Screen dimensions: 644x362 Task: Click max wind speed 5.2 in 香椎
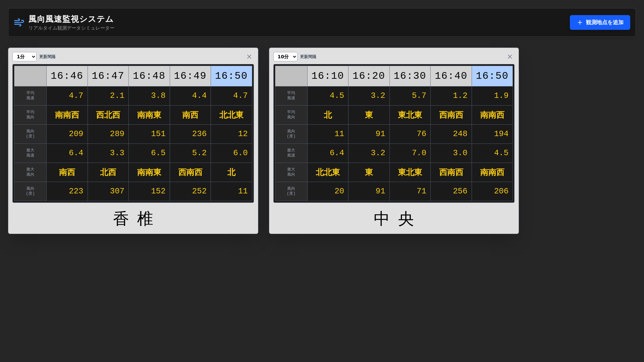(x=190, y=153)
